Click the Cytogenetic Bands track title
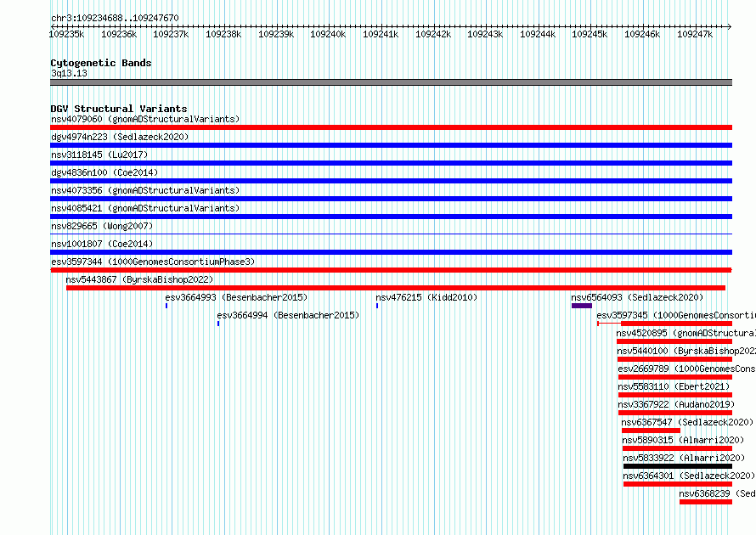 coord(101,63)
